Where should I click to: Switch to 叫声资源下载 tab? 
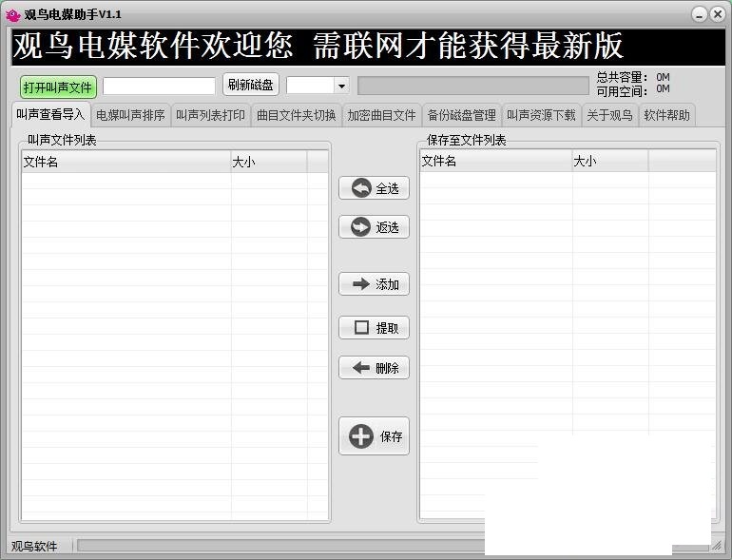tap(541, 115)
